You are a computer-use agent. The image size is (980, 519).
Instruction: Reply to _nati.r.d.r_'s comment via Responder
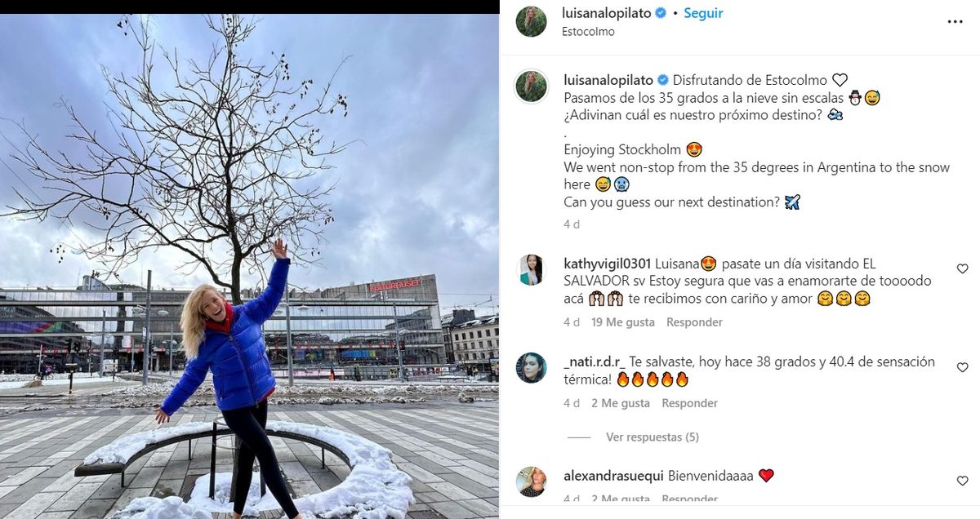[689, 403]
